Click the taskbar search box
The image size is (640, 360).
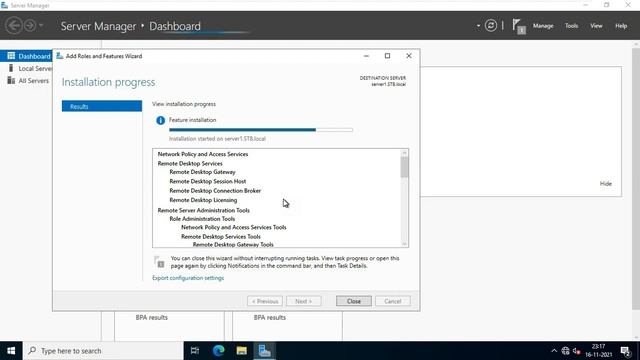[x=103, y=351]
